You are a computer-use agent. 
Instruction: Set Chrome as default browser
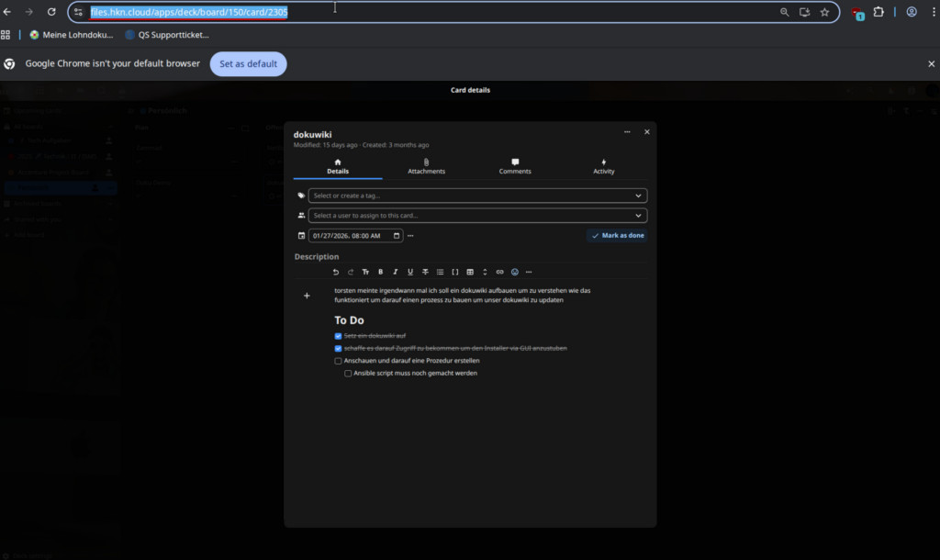(x=248, y=64)
